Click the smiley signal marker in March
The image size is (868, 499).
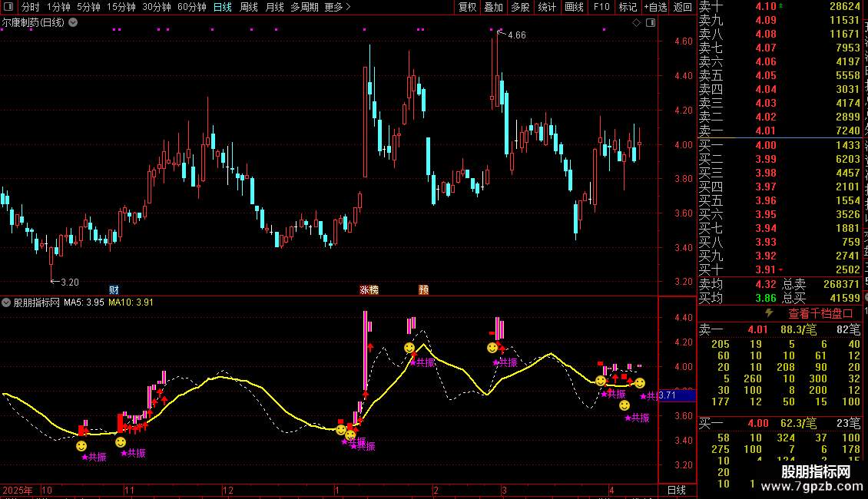tap(492, 348)
